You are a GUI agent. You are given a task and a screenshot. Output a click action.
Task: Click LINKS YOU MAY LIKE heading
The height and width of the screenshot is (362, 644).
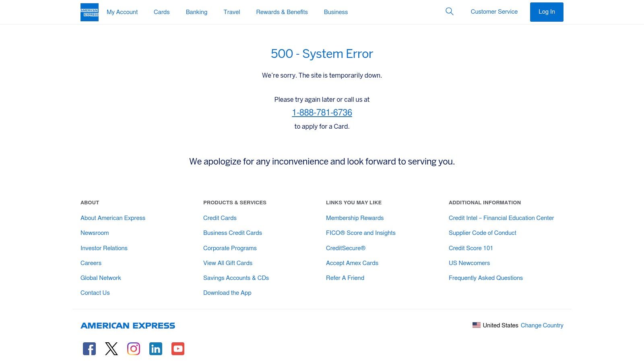point(354,203)
